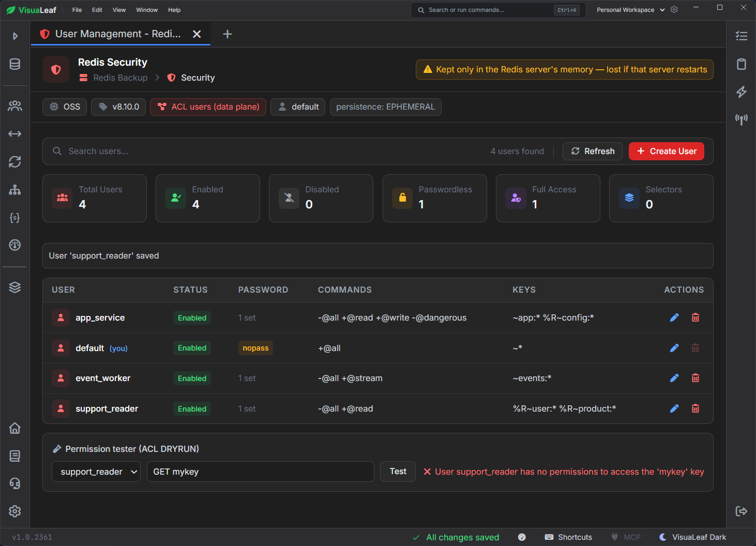This screenshot has height=546, width=756.
Task: Open Shortcuts from the status bar
Action: click(x=568, y=537)
